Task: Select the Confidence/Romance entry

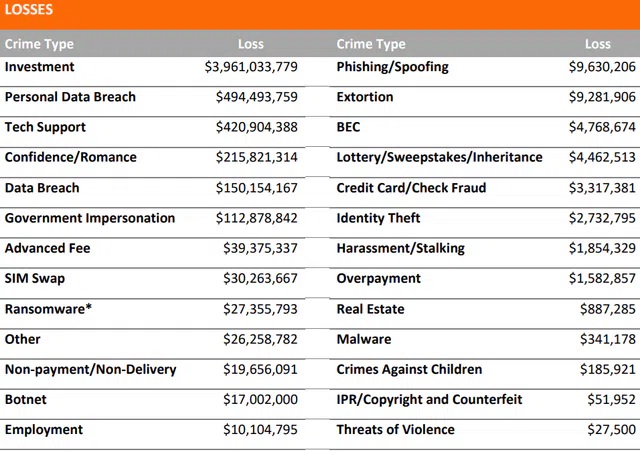Action: click(x=71, y=157)
